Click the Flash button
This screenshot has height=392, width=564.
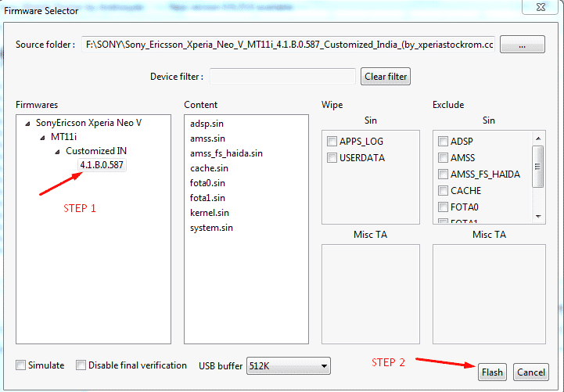[492, 372]
